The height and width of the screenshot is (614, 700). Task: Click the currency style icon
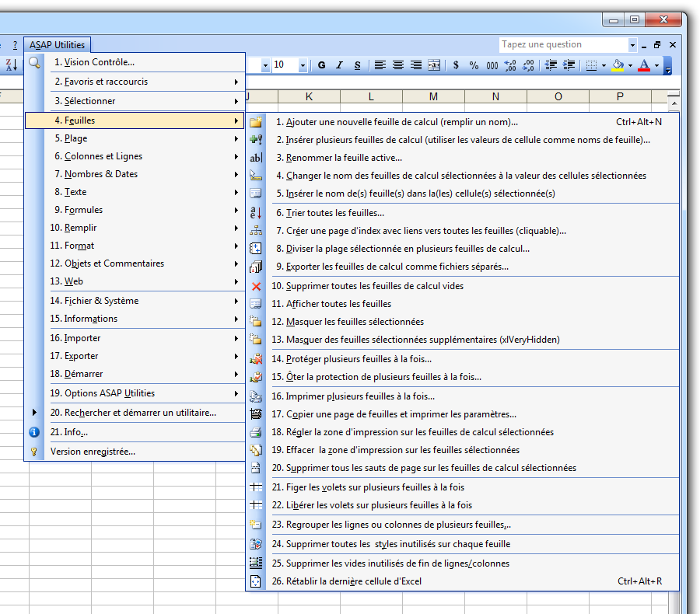[456, 65]
